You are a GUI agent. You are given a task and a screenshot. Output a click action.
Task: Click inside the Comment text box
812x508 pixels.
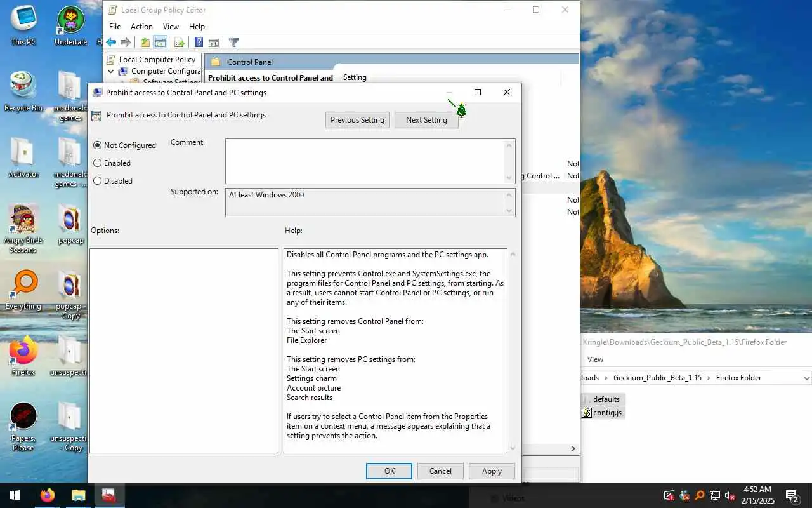(x=365, y=161)
